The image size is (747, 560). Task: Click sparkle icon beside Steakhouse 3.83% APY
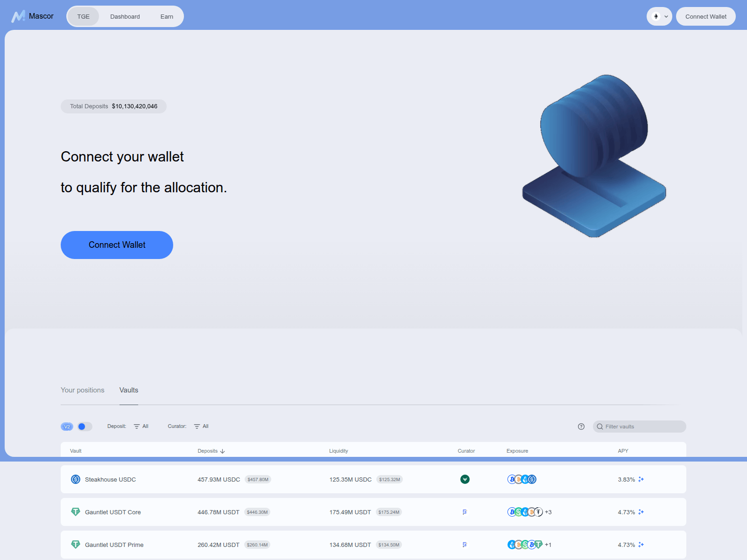[x=641, y=479]
